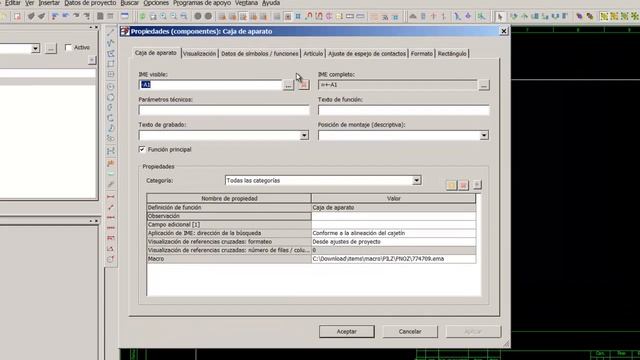Select the rectangle drawing tool
Viewport: 640px width, 360px height.
pyautogui.click(x=111, y=64)
